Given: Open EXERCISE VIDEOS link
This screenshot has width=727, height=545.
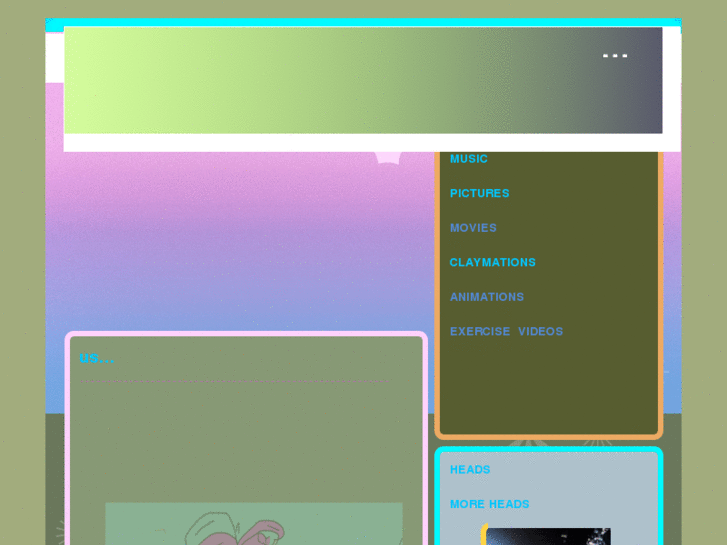Looking at the screenshot, I should coord(506,331).
